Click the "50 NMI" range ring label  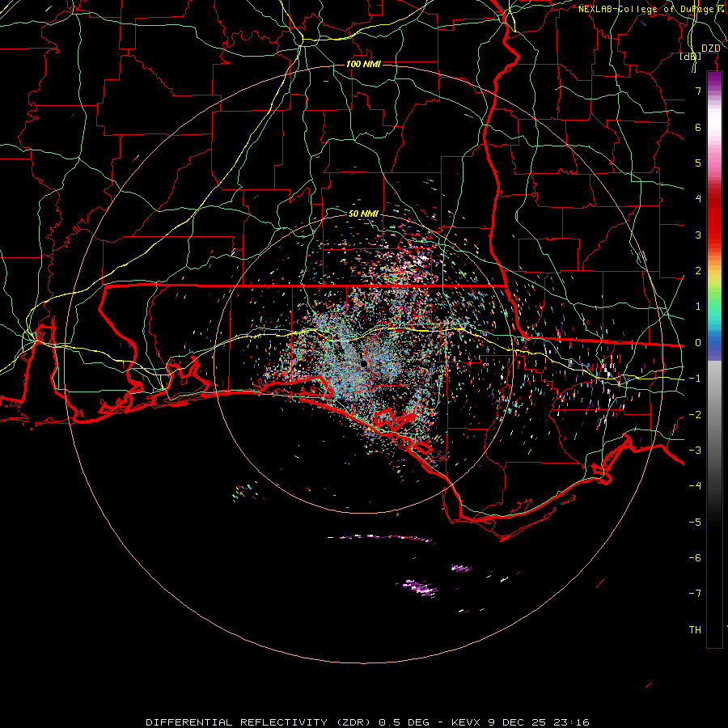363,214
